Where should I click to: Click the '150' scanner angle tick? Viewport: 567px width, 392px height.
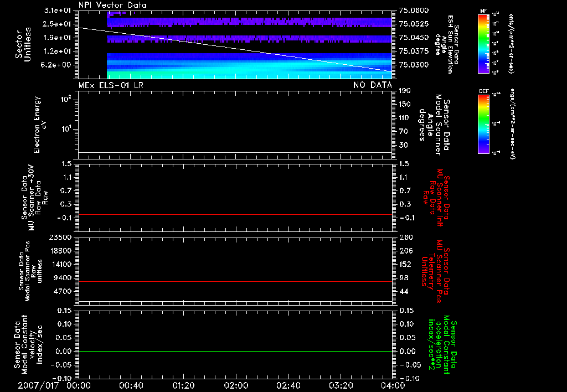point(405,105)
